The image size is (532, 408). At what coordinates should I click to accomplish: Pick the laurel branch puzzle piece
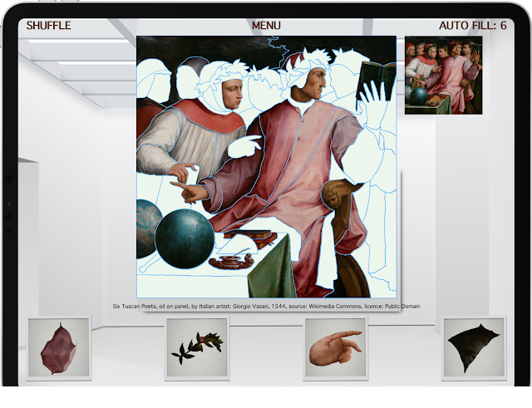(x=197, y=348)
